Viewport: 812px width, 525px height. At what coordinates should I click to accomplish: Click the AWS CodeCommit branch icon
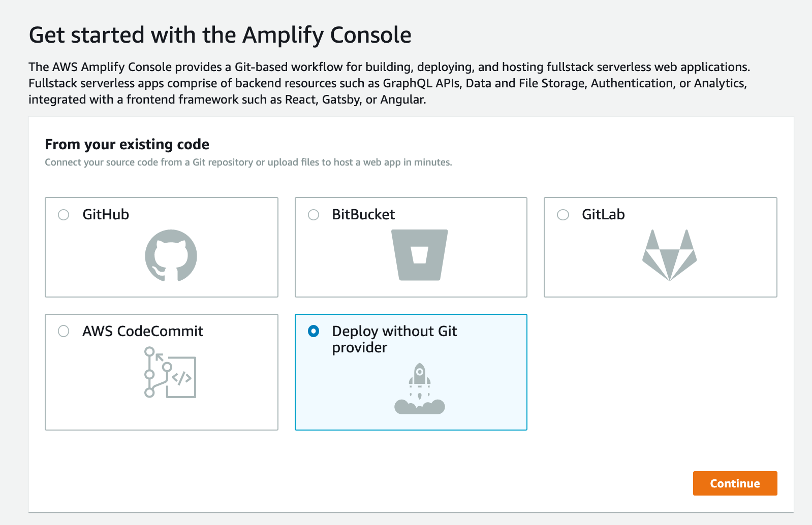[170, 372]
